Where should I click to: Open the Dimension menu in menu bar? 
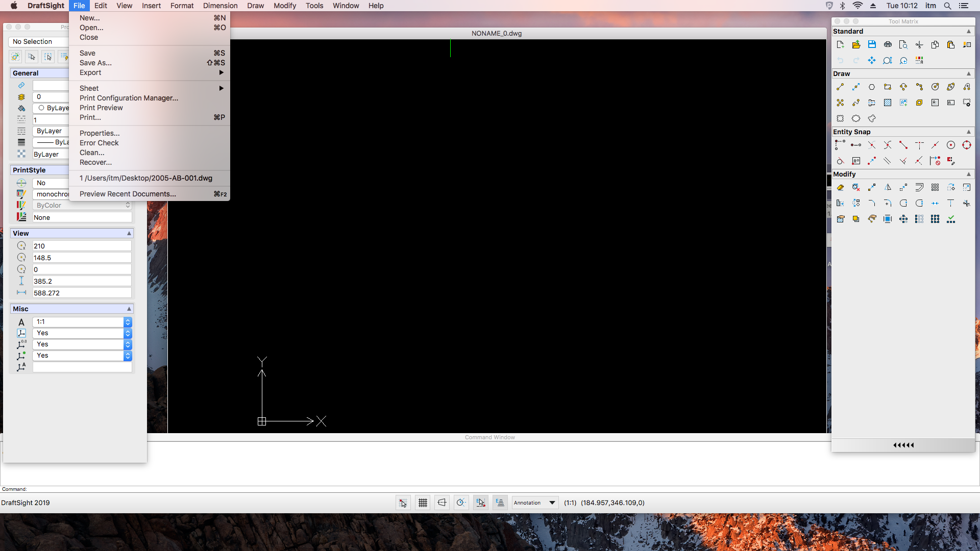pos(220,6)
